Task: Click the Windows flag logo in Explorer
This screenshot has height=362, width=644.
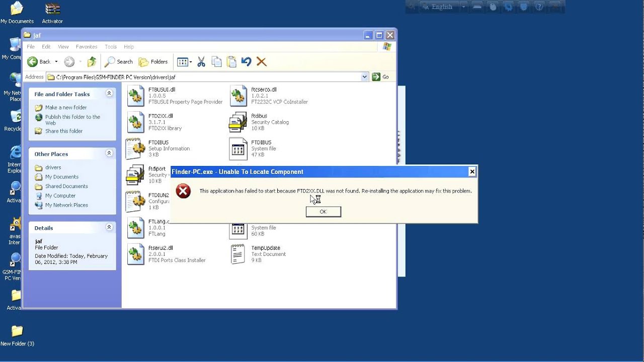Action: [387, 46]
